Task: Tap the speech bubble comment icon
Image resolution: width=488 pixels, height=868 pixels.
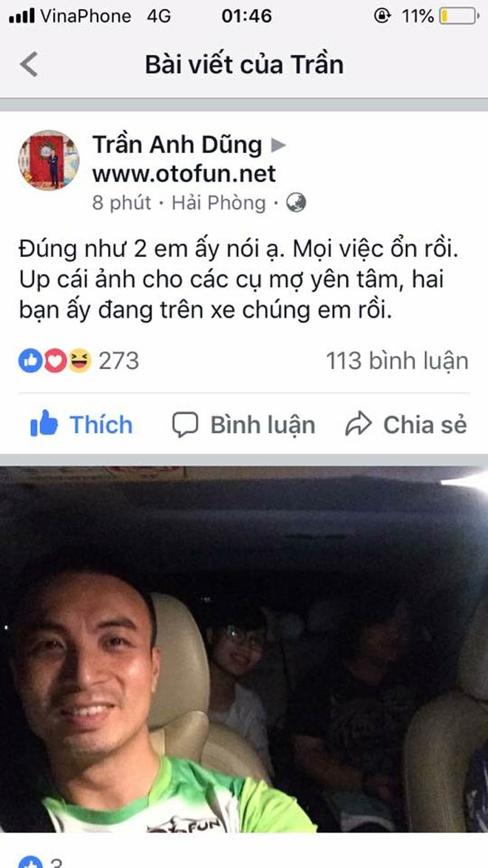Action: pos(185,425)
